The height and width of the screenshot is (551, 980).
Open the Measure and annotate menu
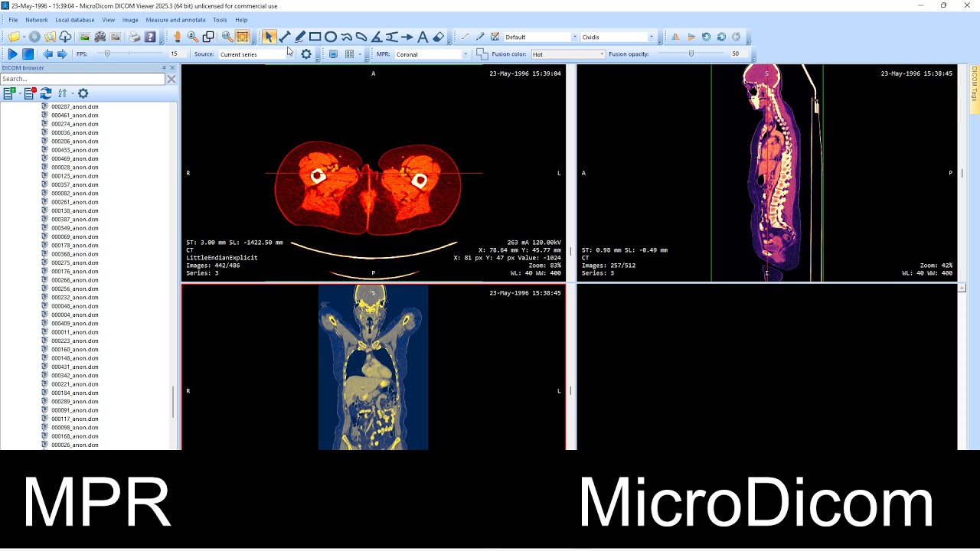click(x=175, y=20)
